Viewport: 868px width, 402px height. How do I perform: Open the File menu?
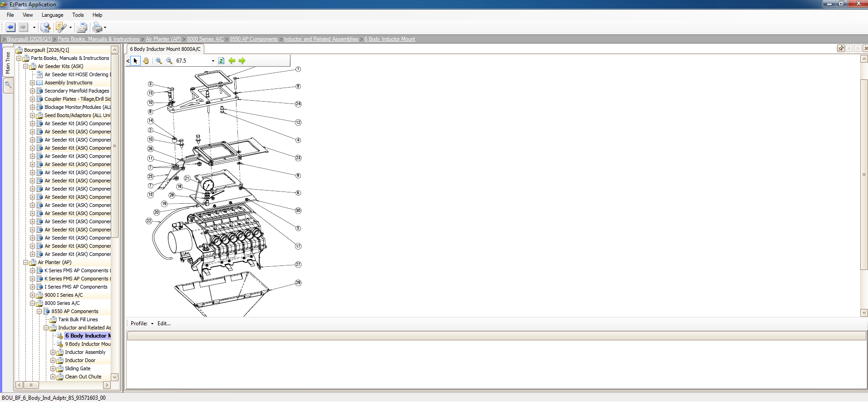tap(10, 15)
